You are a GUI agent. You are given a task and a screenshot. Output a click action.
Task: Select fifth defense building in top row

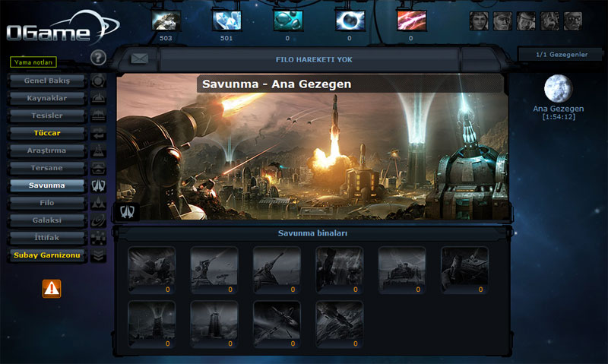click(x=402, y=271)
